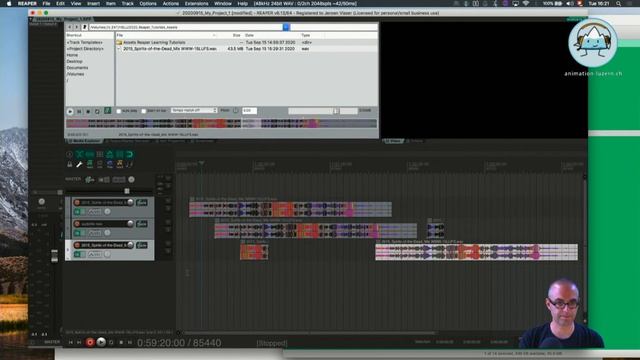Open the path history dropdown arrow
Screen dimensions: 640x360
(286, 27)
